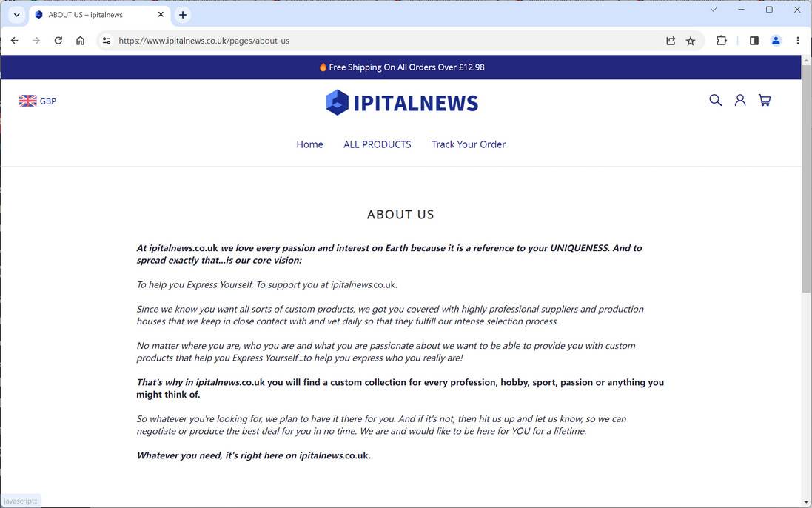Open Chrome's three-dot menu
This screenshot has width=812, height=508.
[797, 41]
